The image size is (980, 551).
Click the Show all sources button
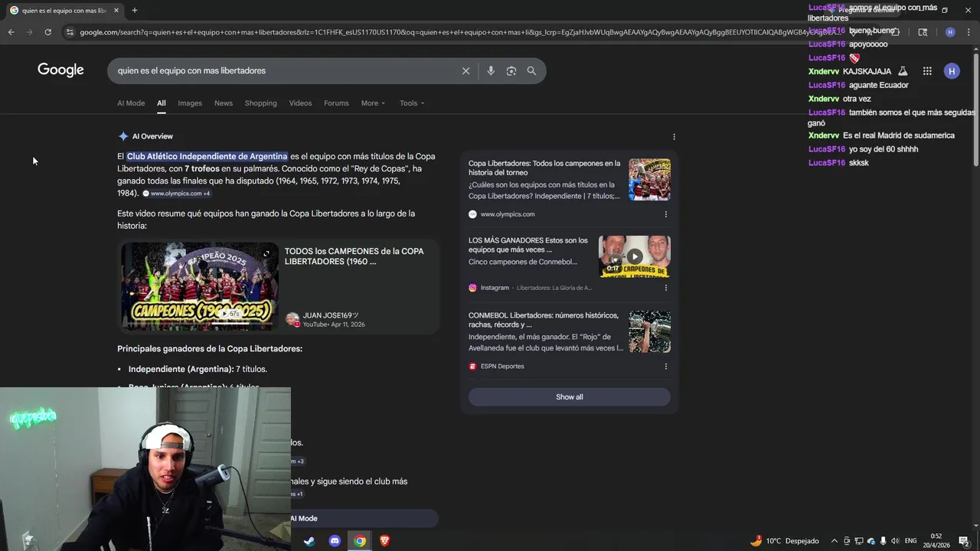[569, 397]
